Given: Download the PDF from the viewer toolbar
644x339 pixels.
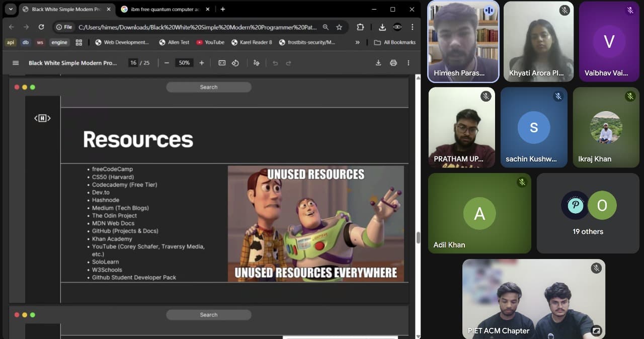Looking at the screenshot, I should (x=378, y=63).
